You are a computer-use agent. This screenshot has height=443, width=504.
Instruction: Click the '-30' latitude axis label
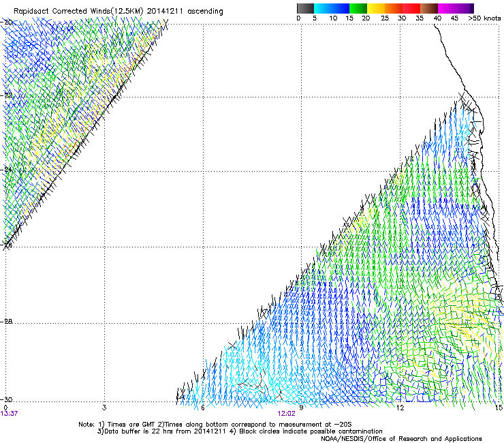pos(6,399)
